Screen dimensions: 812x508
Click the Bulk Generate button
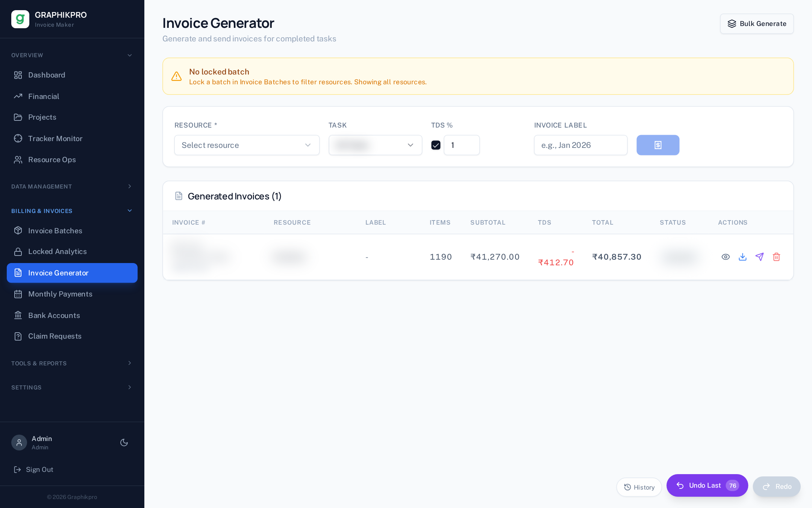(x=757, y=24)
